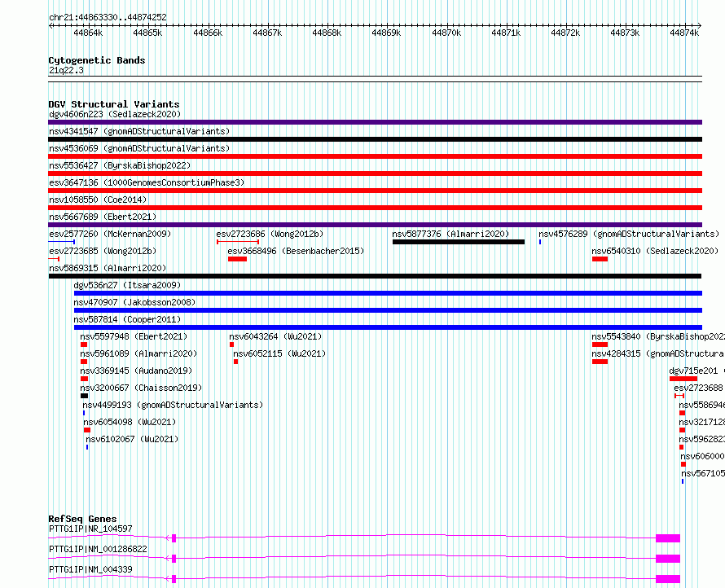Image resolution: width=725 pixels, height=588 pixels.
Task: Click the nsv5869315 (Almarri2020) label
Action: 108,268
